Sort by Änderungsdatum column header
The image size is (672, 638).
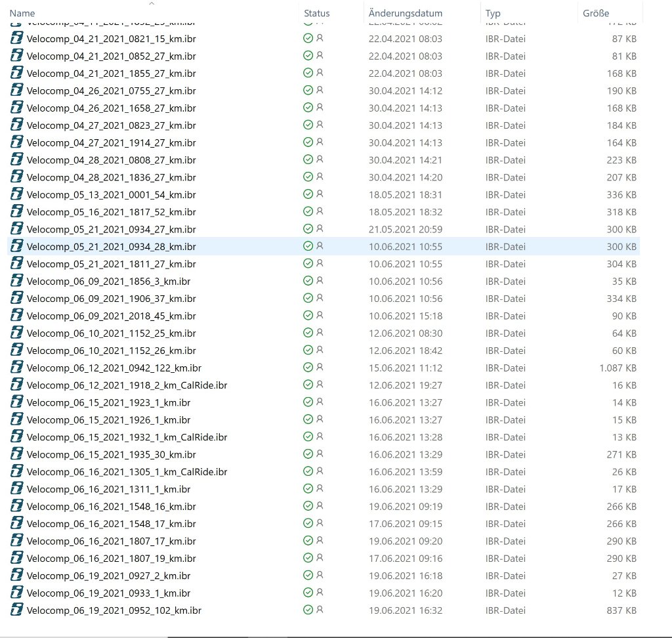pos(406,13)
